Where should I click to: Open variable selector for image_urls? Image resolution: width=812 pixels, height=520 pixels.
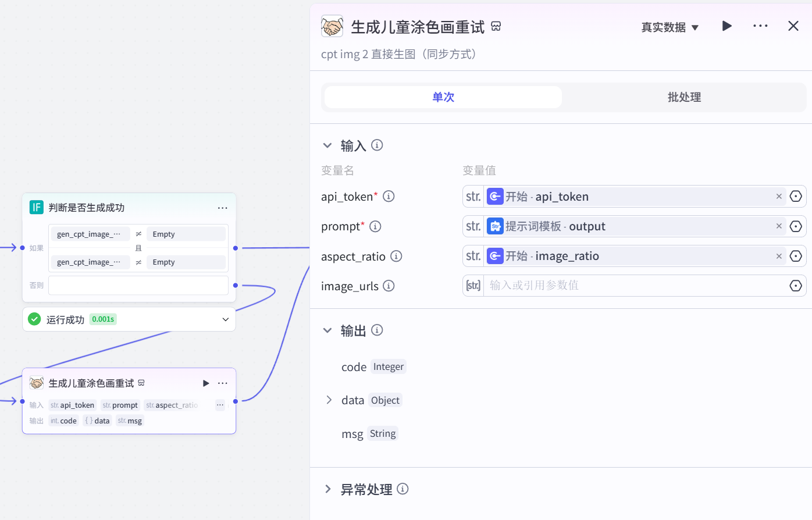(796, 286)
